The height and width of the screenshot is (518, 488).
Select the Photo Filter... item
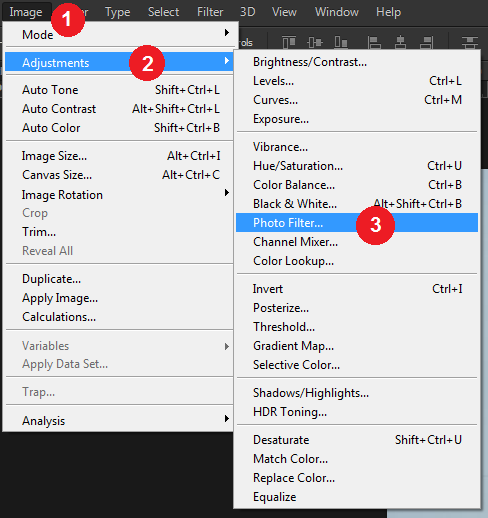[x=357, y=223]
